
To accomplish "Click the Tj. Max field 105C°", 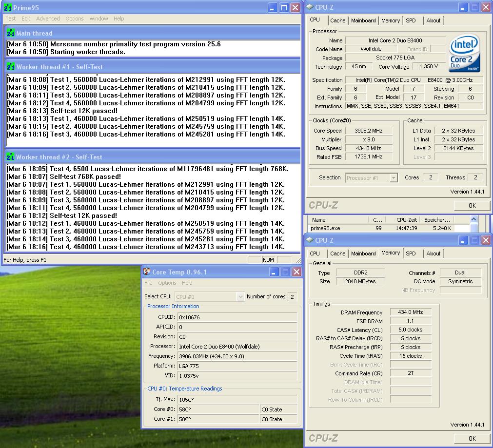I will (237, 400).
